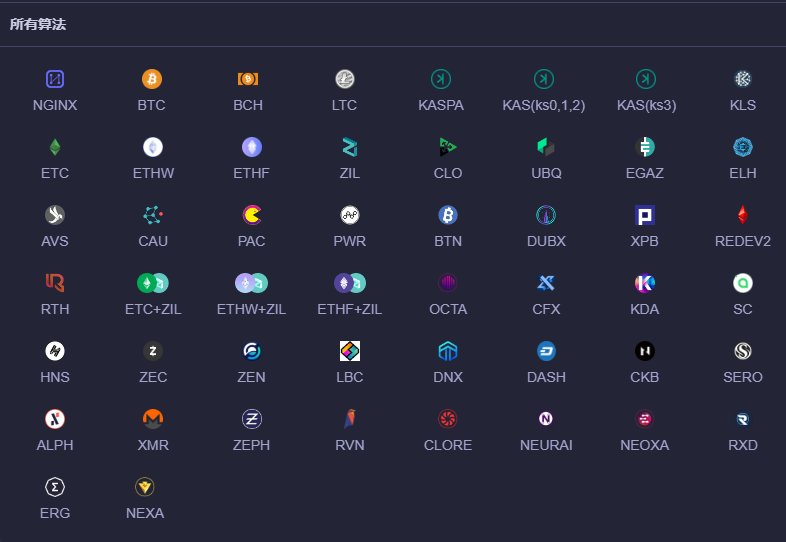Click the KDA Kadena icon
Screen dimensions: 786x542
(645, 283)
